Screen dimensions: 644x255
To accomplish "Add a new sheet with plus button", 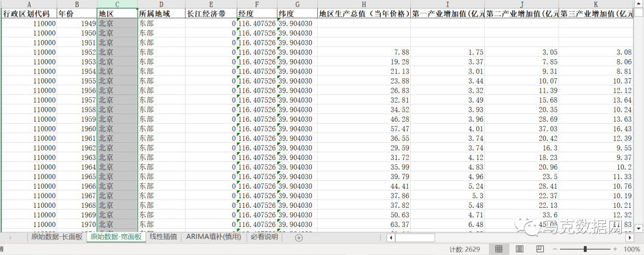I will pyautogui.click(x=299, y=237).
